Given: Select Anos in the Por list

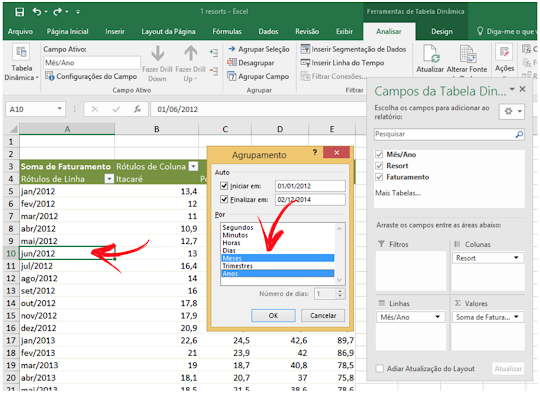Looking at the screenshot, I should 278,273.
